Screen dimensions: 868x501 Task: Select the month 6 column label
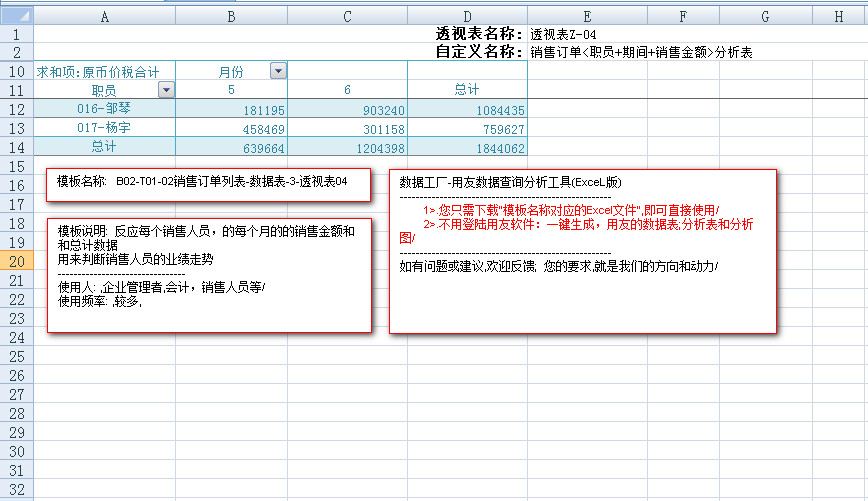(x=347, y=90)
